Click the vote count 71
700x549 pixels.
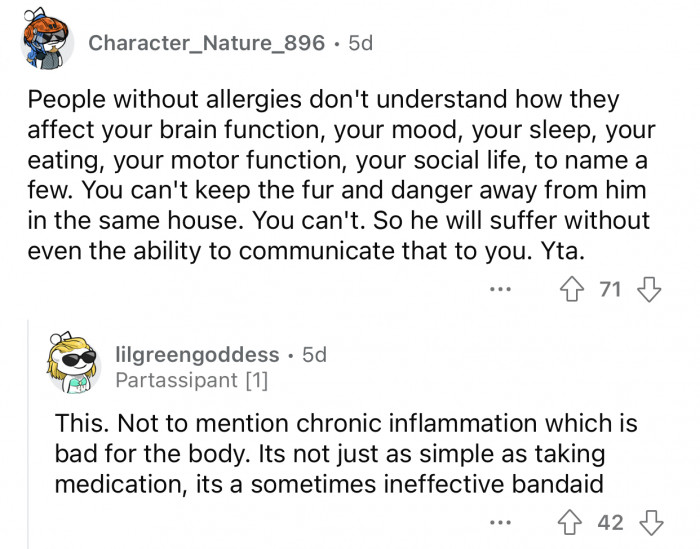click(610, 289)
